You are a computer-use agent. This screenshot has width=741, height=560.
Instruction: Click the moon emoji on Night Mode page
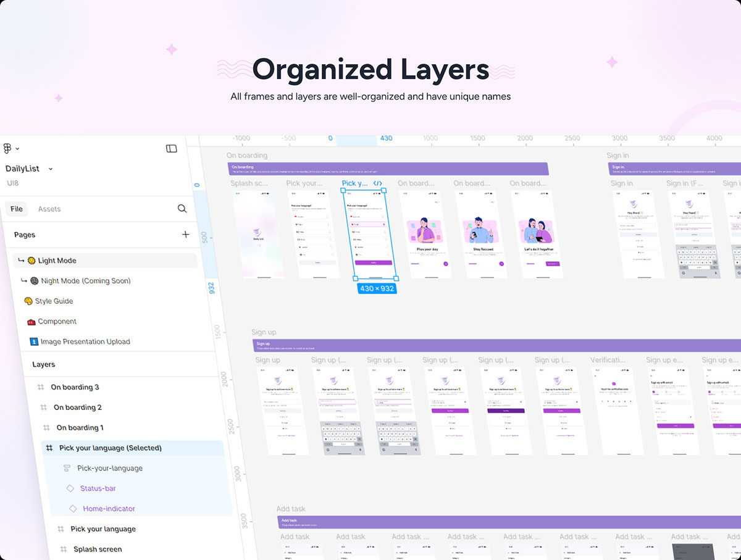[35, 281]
